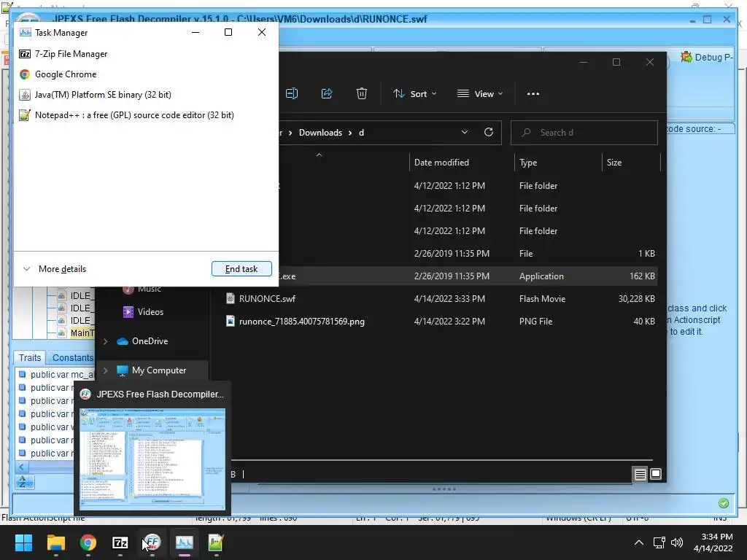The image size is (747, 560).
Task: Click the JPEXS Free Flash Decompiler thumbnail preview
Action: tap(152, 459)
